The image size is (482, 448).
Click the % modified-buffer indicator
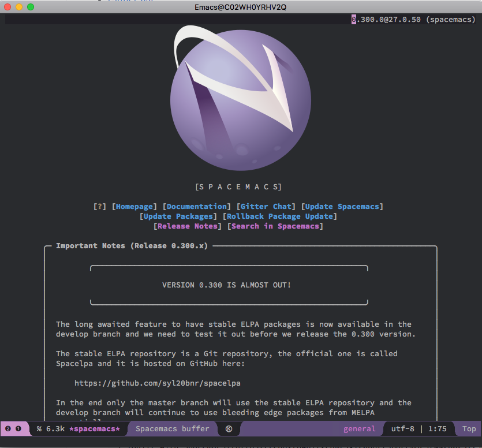tap(38, 429)
